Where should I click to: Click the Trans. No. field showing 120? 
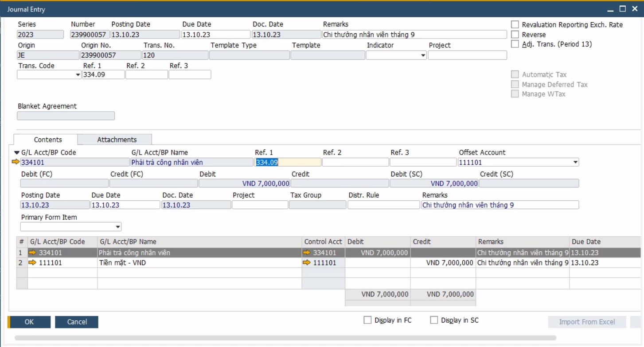[175, 55]
